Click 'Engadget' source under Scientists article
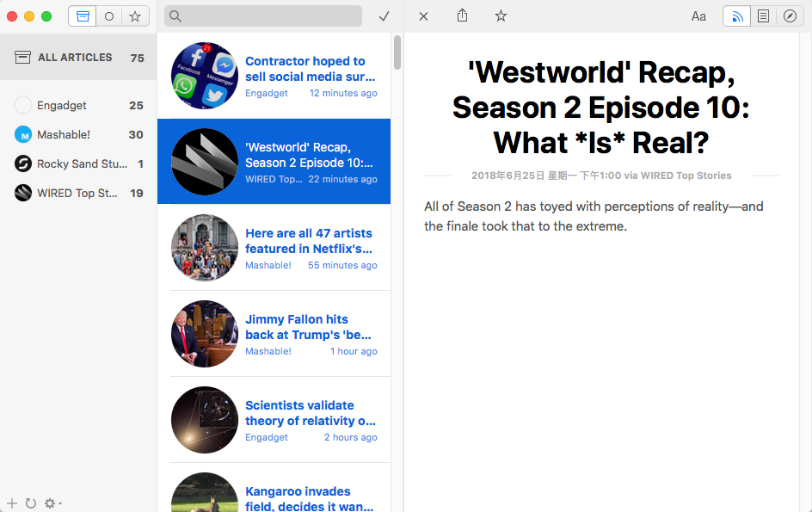 click(x=266, y=437)
